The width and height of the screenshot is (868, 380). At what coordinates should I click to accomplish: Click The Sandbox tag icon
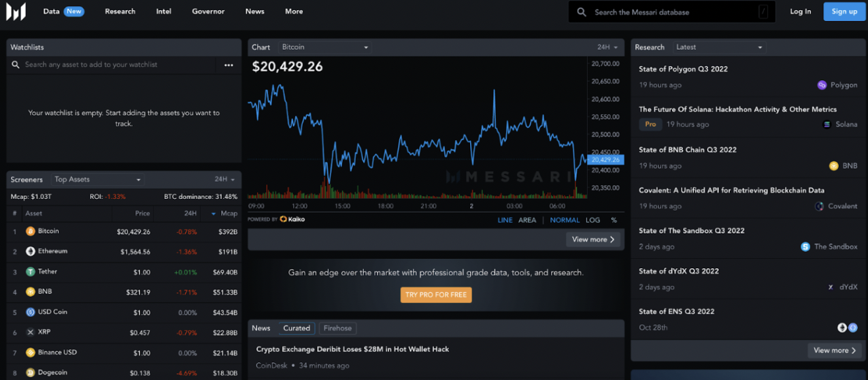[x=805, y=247]
